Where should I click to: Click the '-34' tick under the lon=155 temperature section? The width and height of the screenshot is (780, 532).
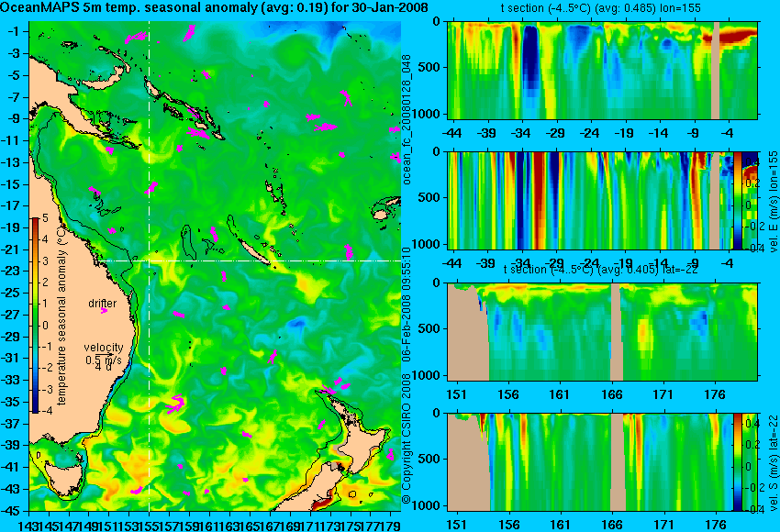point(522,133)
